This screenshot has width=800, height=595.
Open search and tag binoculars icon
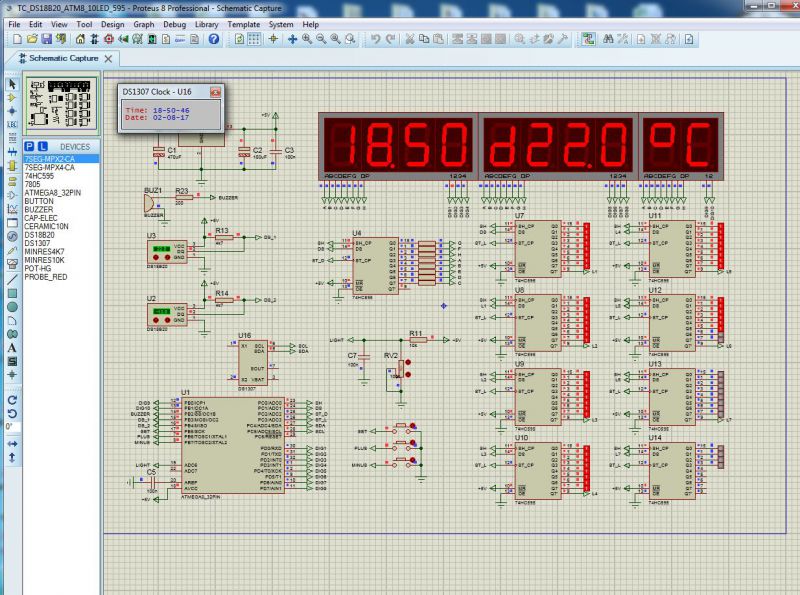pyautogui.click(x=608, y=39)
